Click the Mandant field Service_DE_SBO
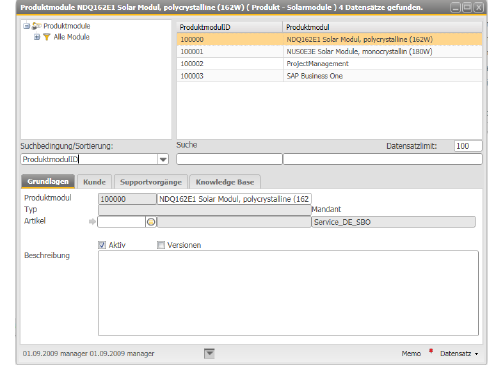 (394, 222)
